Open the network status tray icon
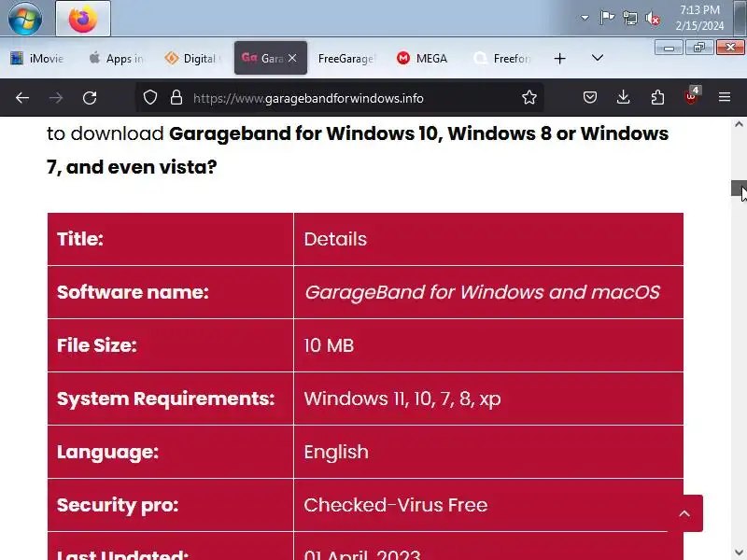Viewport: 747px width, 560px height. [630, 18]
